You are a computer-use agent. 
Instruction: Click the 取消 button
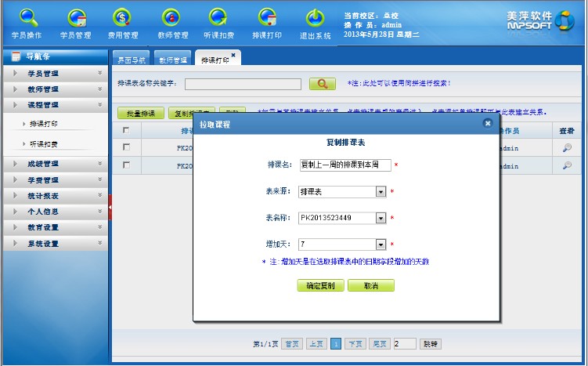[370, 286]
